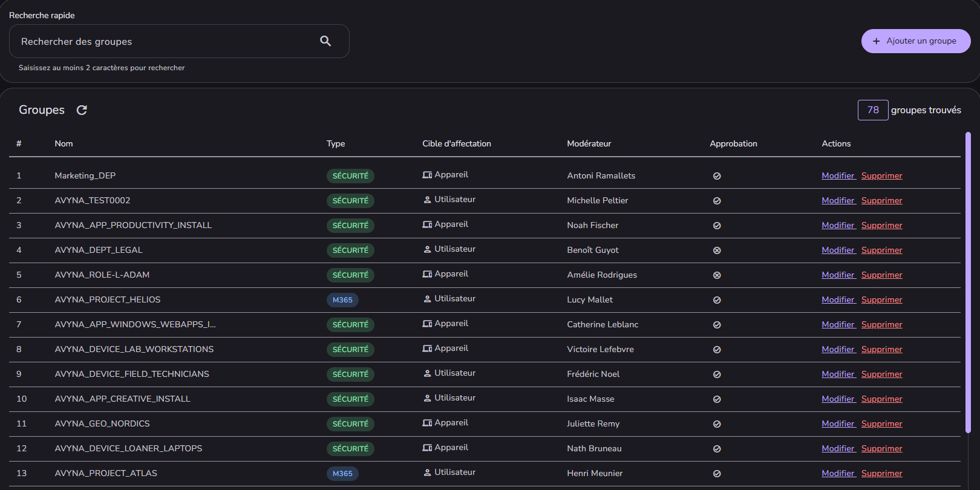
Task: Click approval denied icon for AVYNA_ROLE-L-ADAM
Action: pos(717,275)
